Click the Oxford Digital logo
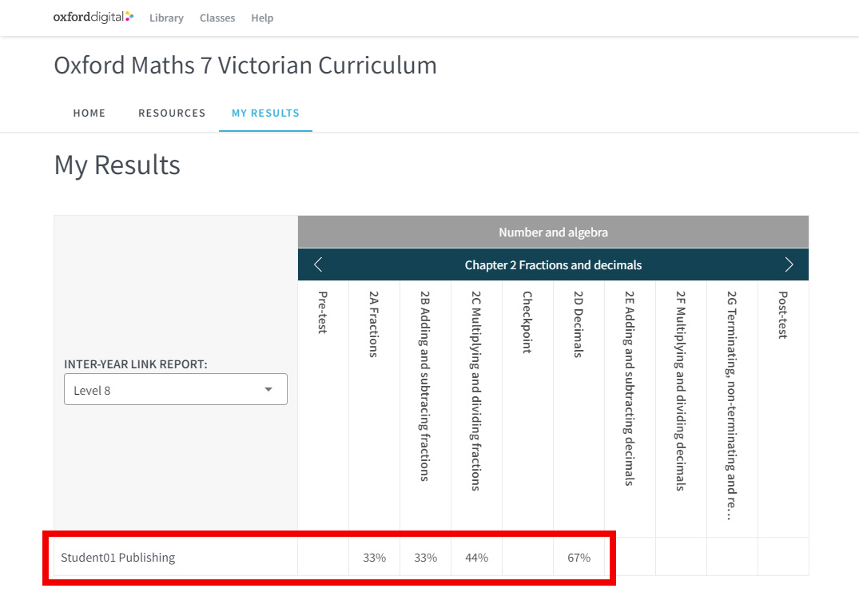 click(x=93, y=17)
